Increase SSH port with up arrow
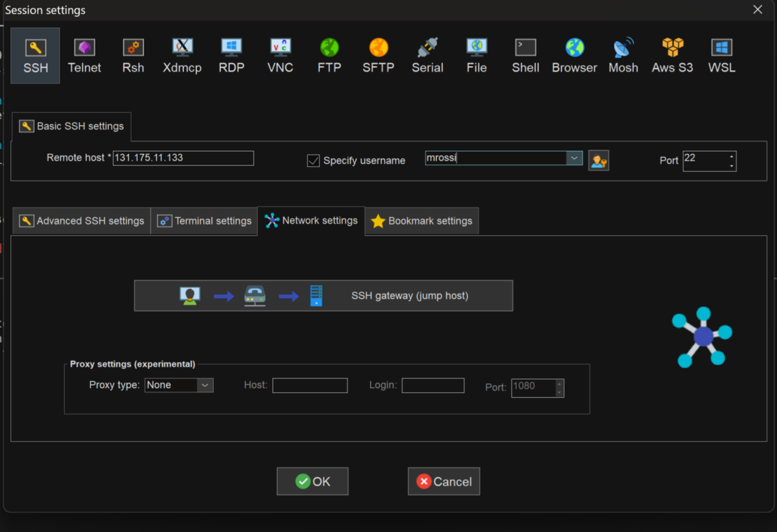Viewport: 777px width, 532px height. (x=732, y=157)
